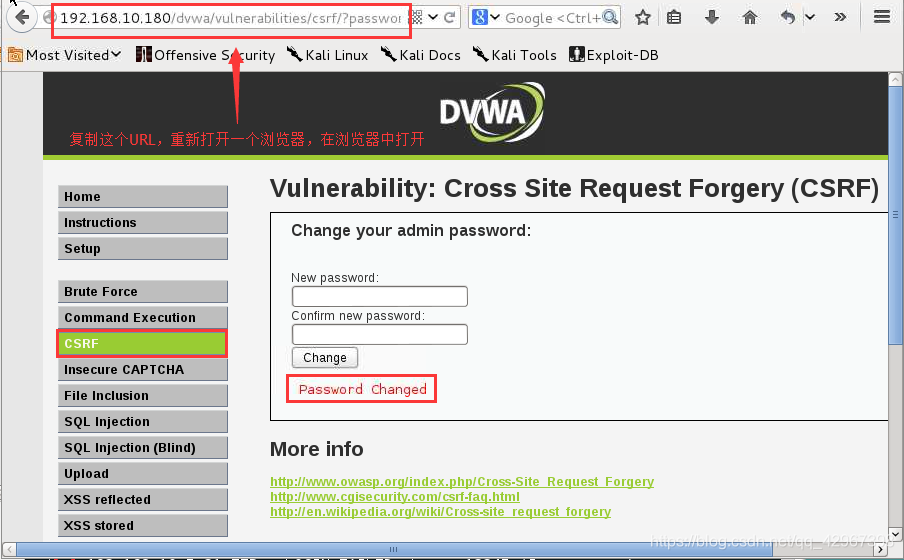Click the 'More info' heading
Screen dimensions: 904x560
tap(317, 449)
